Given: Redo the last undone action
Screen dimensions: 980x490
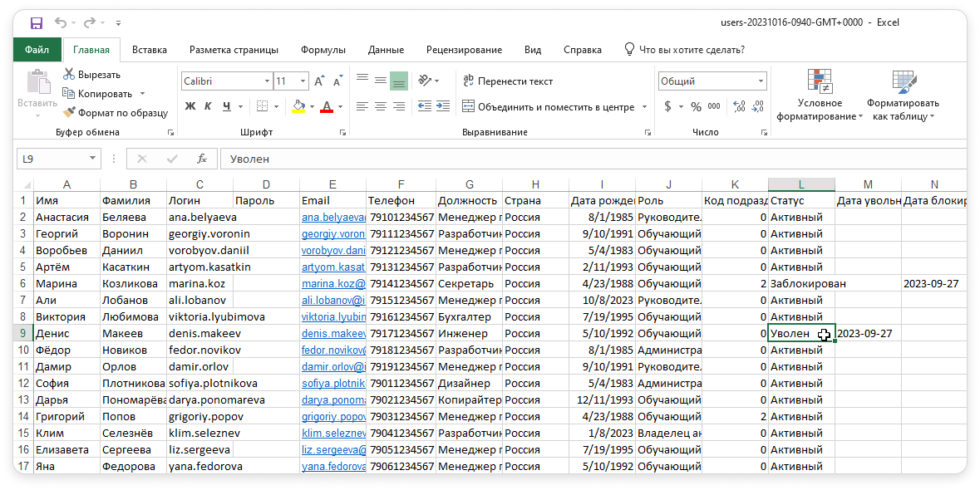Looking at the screenshot, I should pyautogui.click(x=90, y=23).
